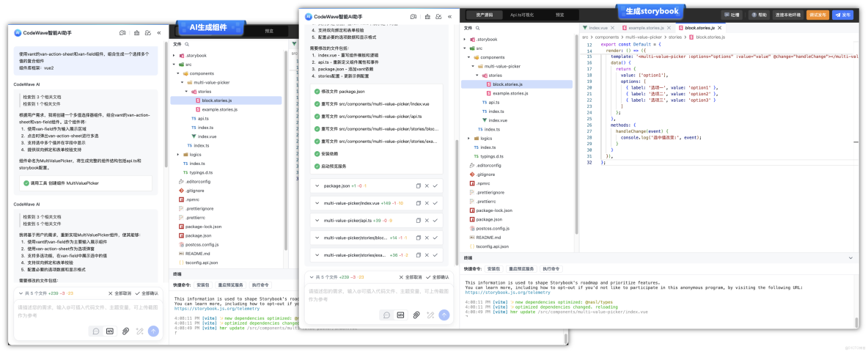Collapse the CodeWave AI assistant panel
The width and height of the screenshot is (868, 352).
[x=449, y=17]
